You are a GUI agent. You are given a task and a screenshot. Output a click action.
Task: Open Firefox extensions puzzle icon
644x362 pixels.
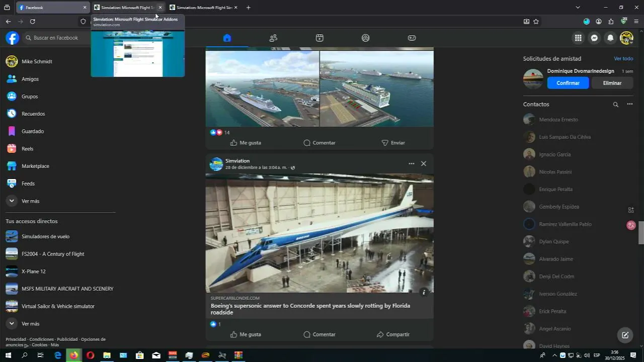pyautogui.click(x=611, y=22)
